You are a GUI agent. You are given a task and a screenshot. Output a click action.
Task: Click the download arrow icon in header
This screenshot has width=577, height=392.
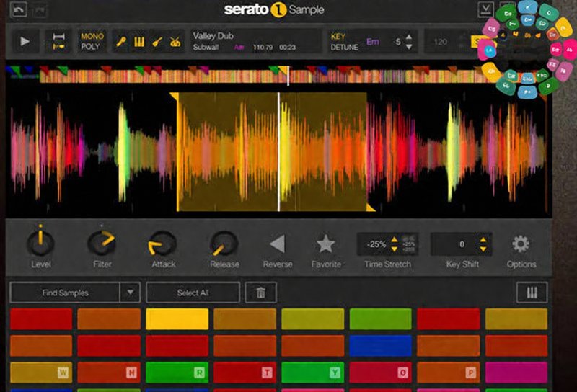click(x=485, y=9)
